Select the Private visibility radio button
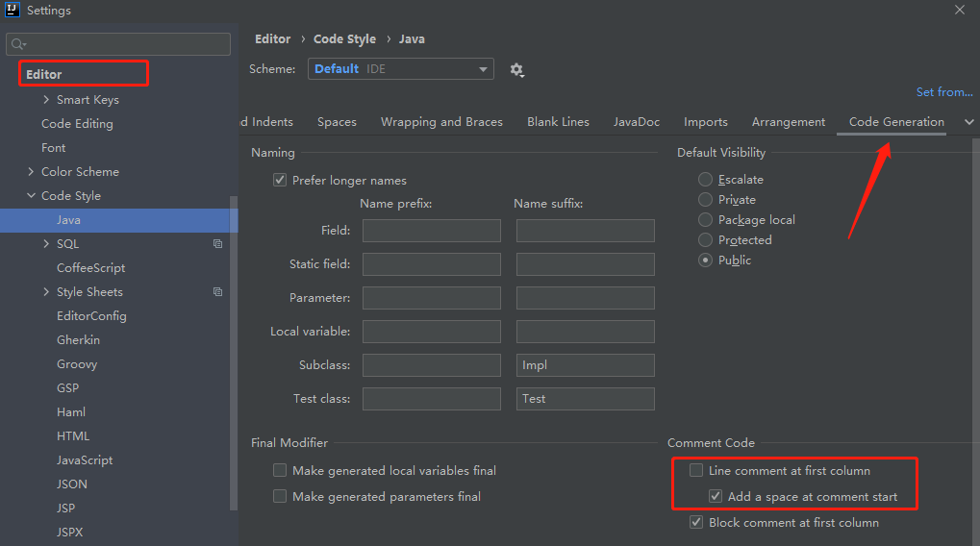980x546 pixels. point(706,200)
